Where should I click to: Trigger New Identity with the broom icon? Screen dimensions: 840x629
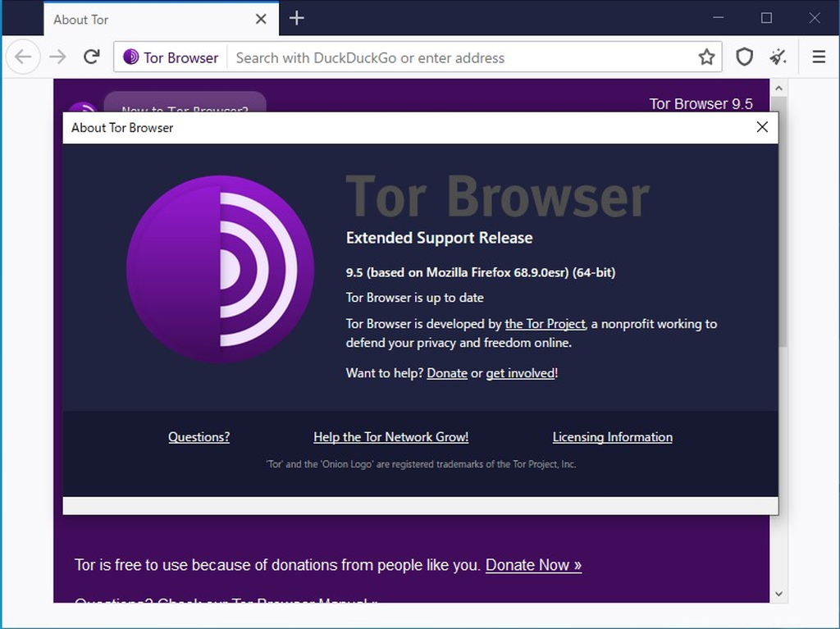pos(778,57)
